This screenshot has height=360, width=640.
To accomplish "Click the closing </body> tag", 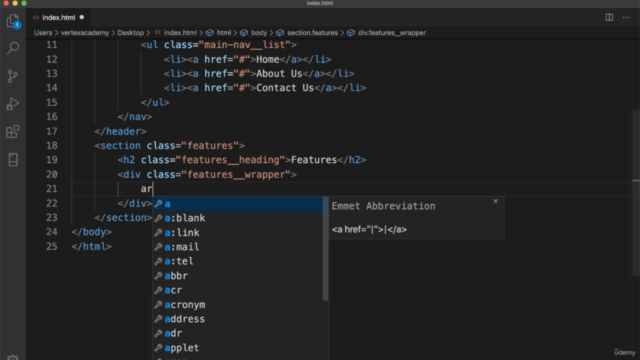I will tap(91, 232).
